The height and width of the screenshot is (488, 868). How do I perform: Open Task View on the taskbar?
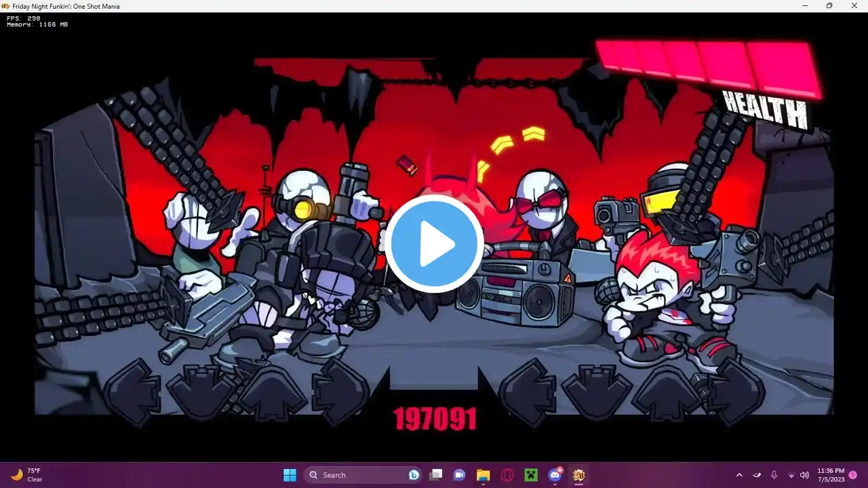(x=435, y=475)
